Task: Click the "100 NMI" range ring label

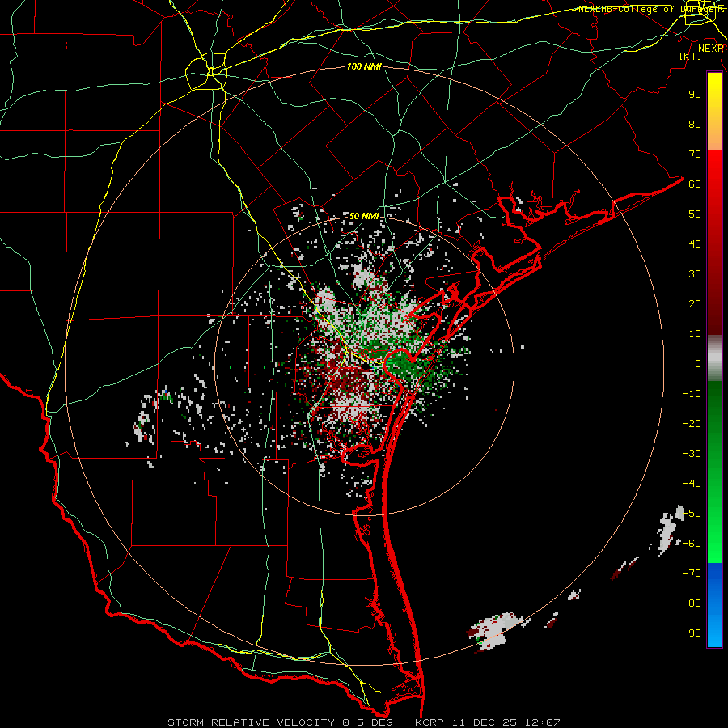Action: click(365, 67)
